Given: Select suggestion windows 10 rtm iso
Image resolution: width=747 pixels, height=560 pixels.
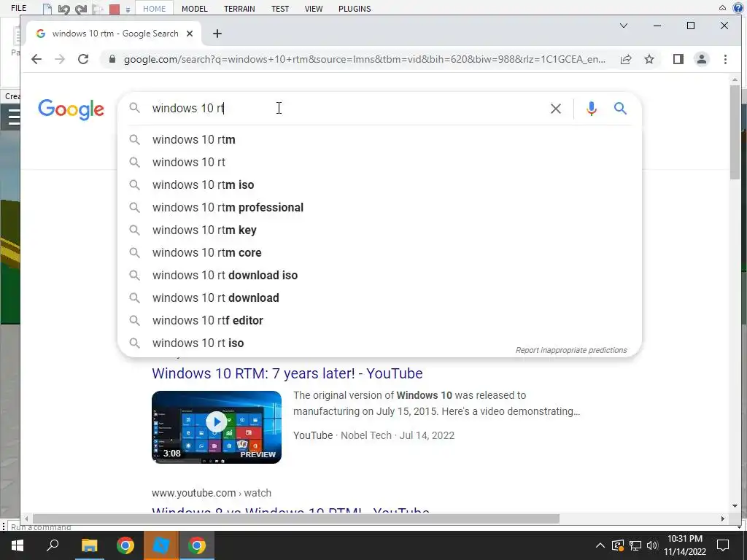Looking at the screenshot, I should [x=379, y=184].
